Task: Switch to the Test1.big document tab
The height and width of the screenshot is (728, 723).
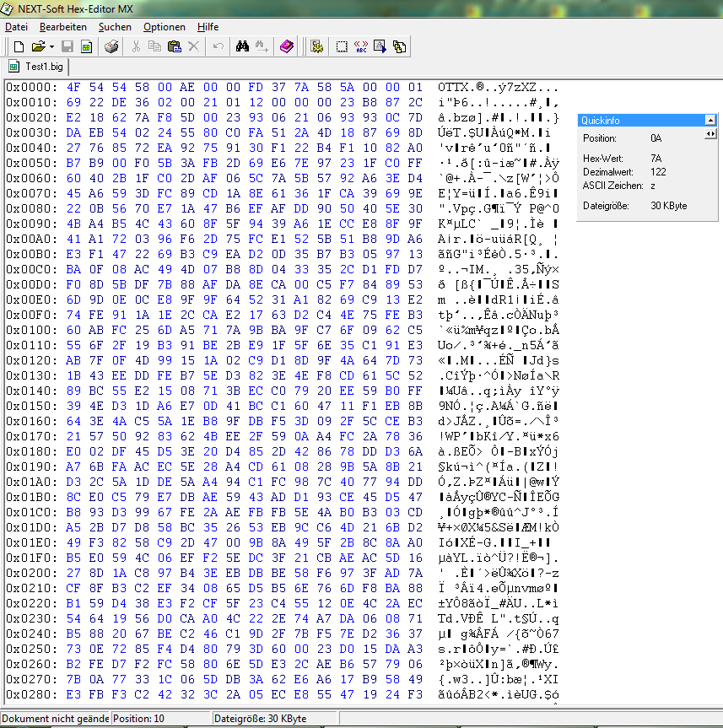Action: tap(39, 67)
